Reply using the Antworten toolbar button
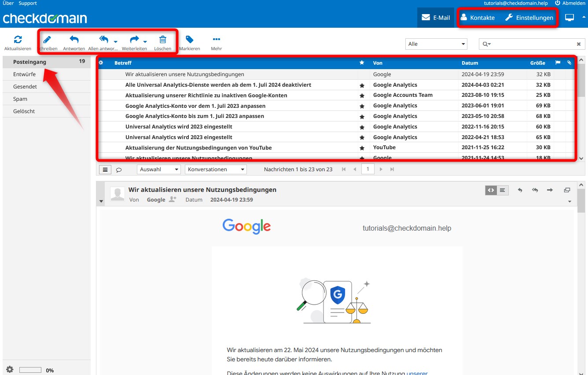Image resolution: width=588 pixels, height=375 pixels. [74, 43]
